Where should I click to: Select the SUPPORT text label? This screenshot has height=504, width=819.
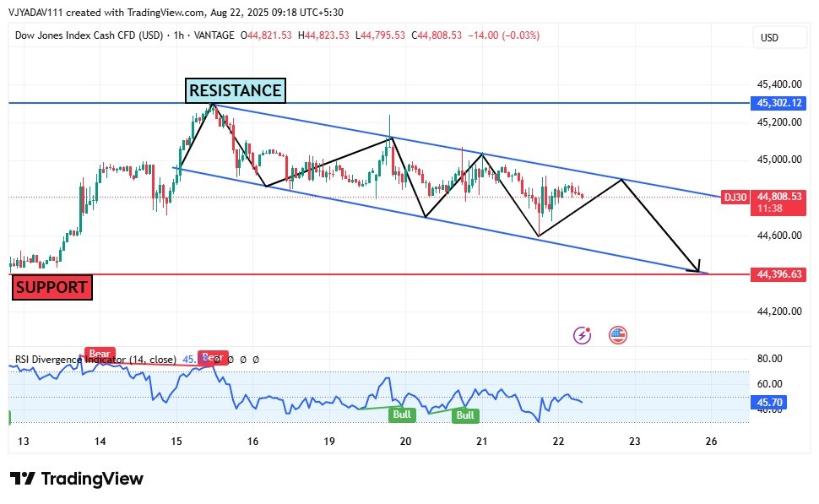(x=52, y=288)
